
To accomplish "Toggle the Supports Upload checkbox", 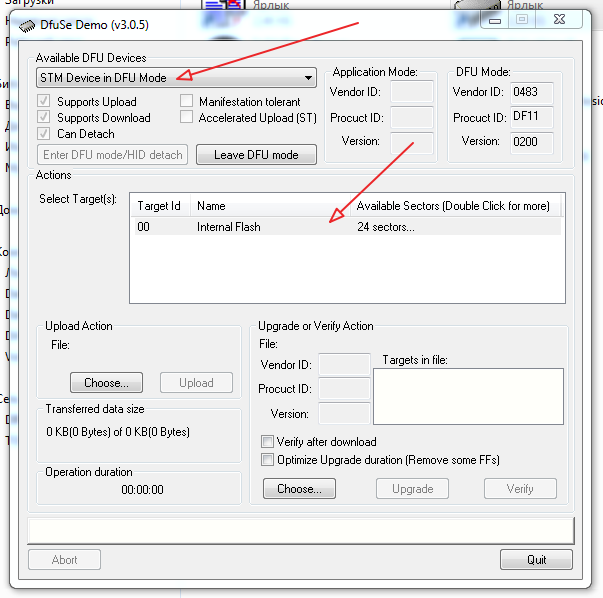I will click(x=43, y=101).
